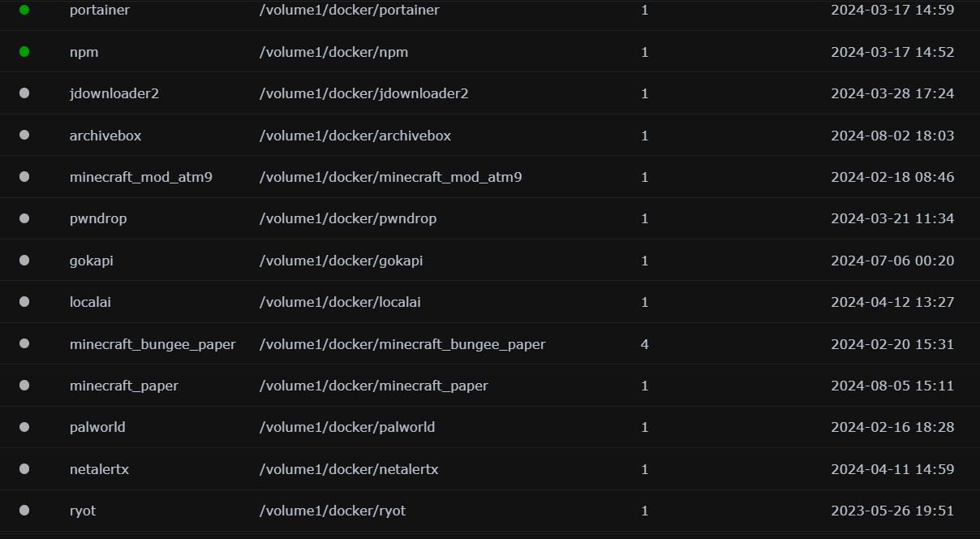Select the jdownloader2 project name
Screen dimensions: 980x539
point(114,93)
